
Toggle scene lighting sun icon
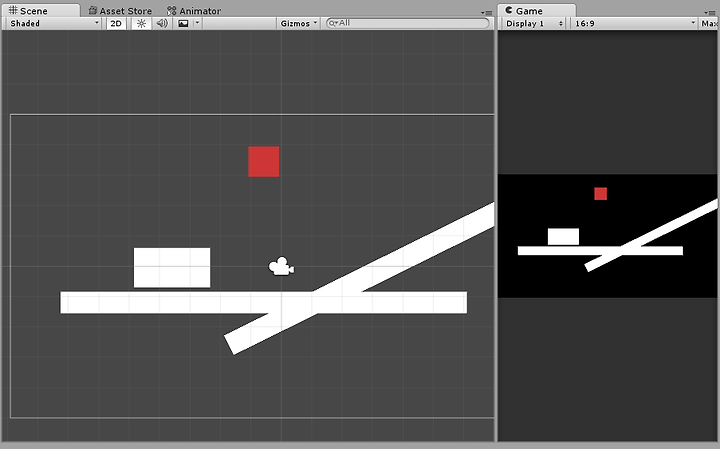coord(141,23)
